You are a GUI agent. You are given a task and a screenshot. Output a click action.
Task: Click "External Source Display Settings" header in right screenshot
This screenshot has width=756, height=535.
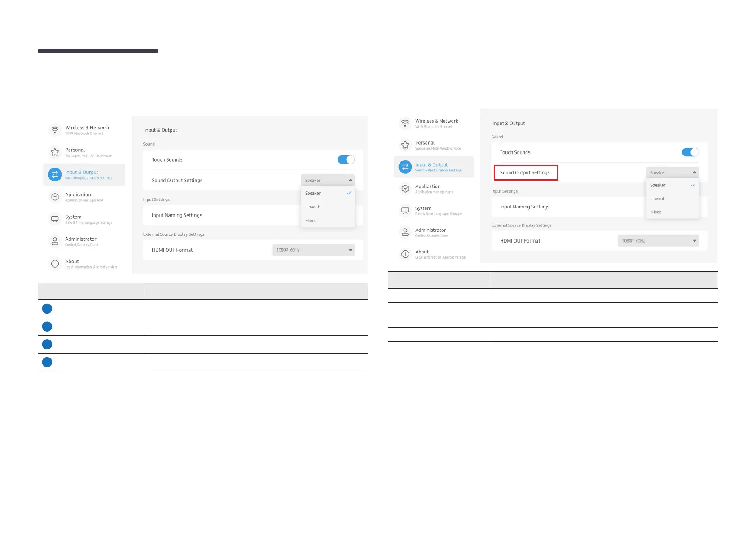(x=522, y=225)
